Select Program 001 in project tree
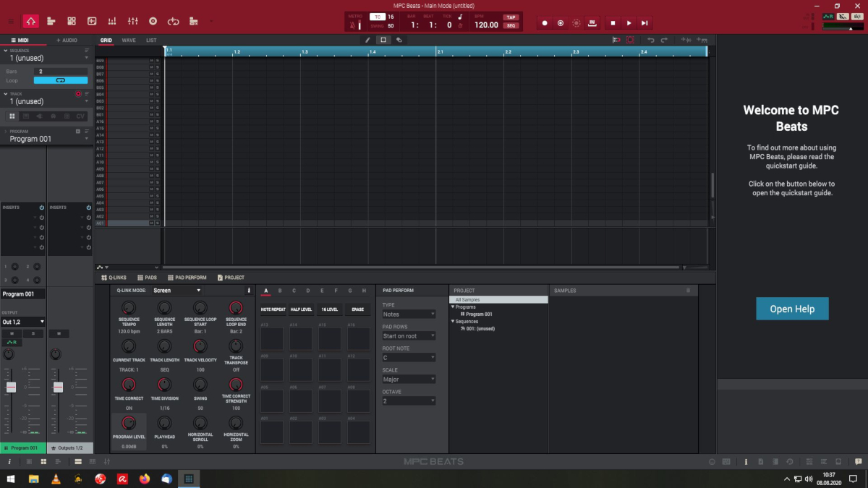The image size is (868, 488). click(478, 314)
